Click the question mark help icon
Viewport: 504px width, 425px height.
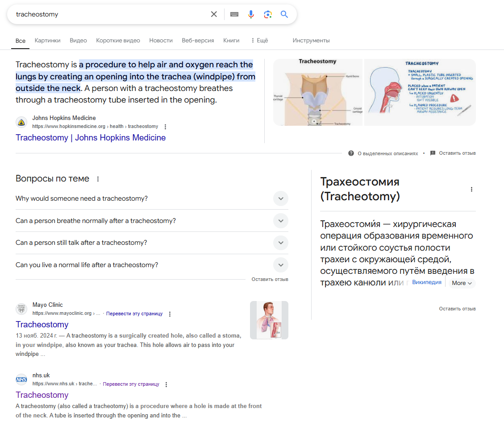[351, 153]
